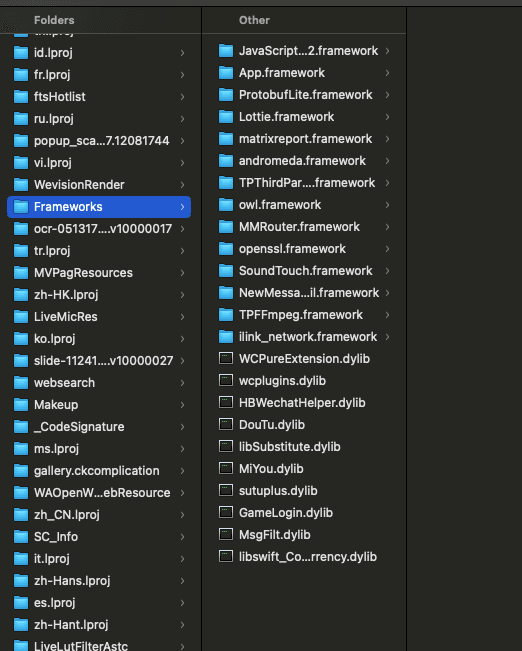Select the popup_sca...7.12081744 folder
This screenshot has height=651, width=522.
pos(102,141)
